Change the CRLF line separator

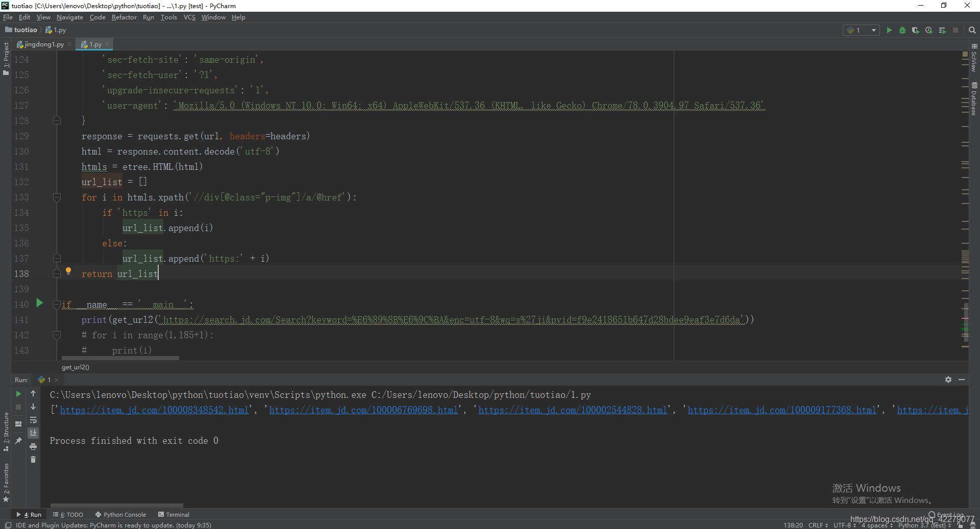(x=818, y=525)
